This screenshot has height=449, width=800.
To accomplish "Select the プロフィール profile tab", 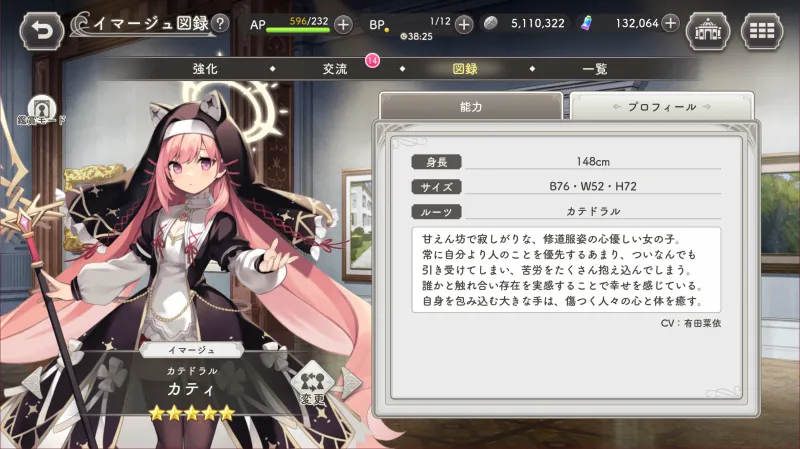I will [662, 106].
